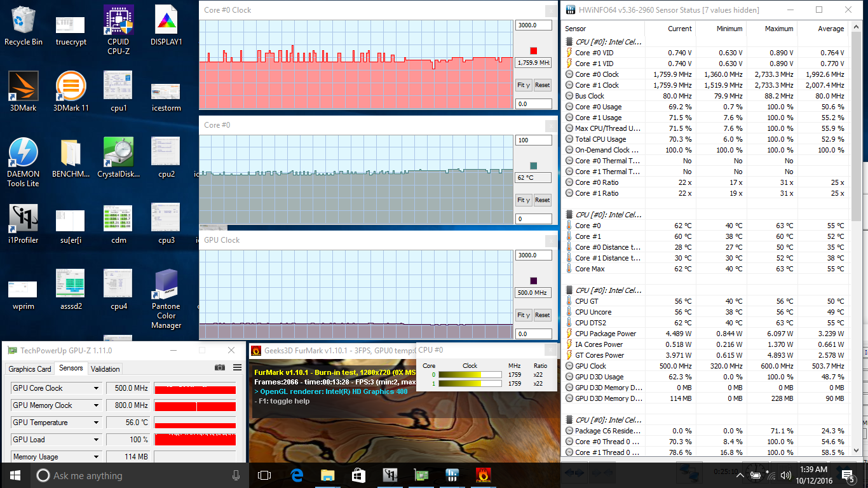Open the GPU Temperature sensor dropdown
The image size is (868, 488).
(97, 423)
